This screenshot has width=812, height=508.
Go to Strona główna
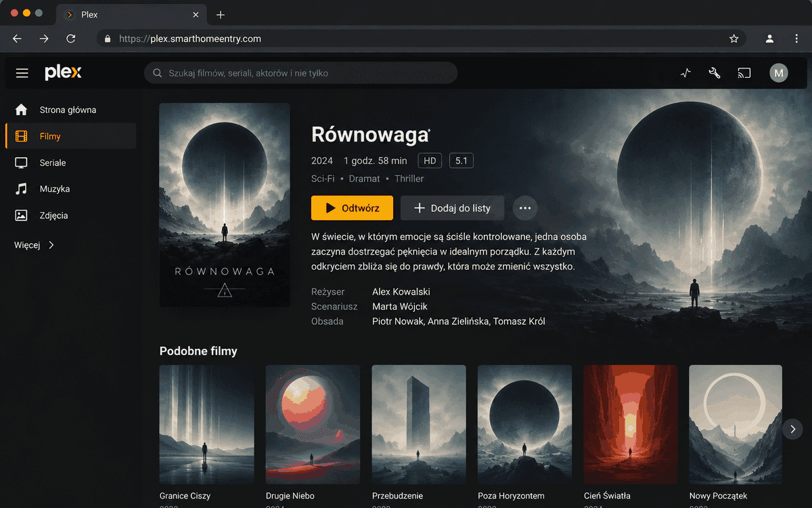click(x=70, y=110)
